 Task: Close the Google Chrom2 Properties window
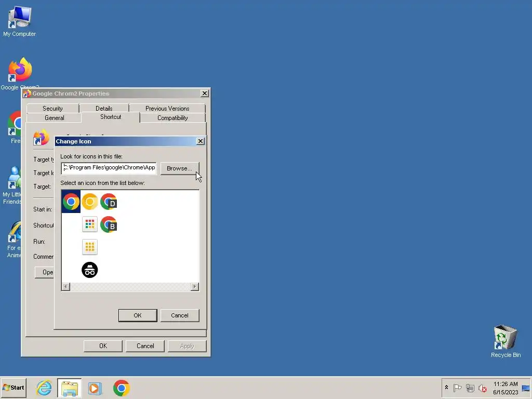click(205, 94)
